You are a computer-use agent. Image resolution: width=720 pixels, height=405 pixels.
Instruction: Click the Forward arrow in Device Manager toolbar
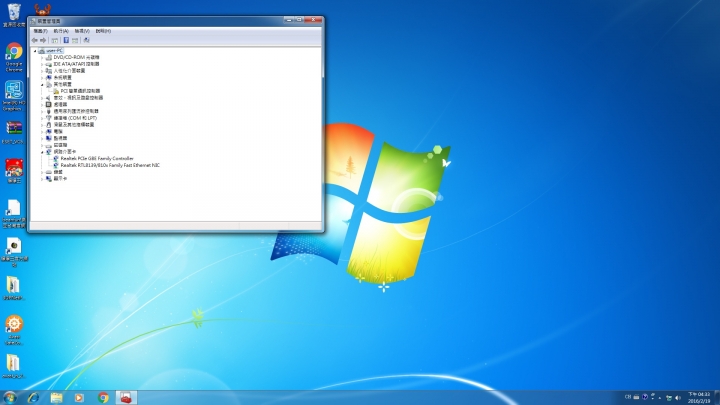point(43,40)
